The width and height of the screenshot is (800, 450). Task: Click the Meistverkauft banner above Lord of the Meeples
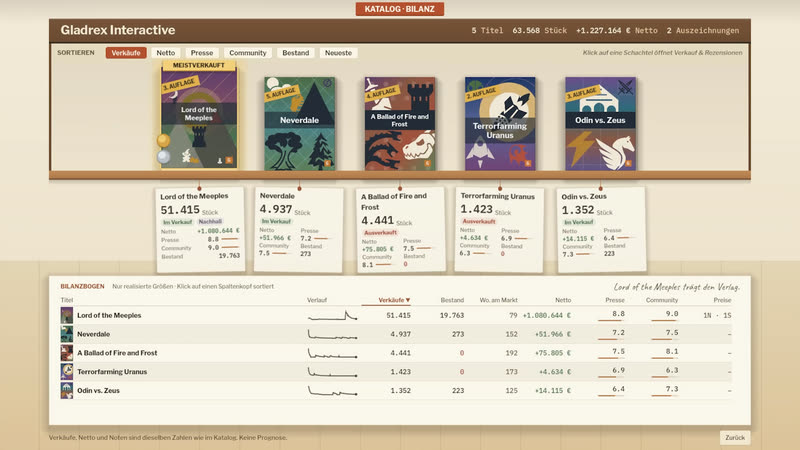pyautogui.click(x=199, y=65)
